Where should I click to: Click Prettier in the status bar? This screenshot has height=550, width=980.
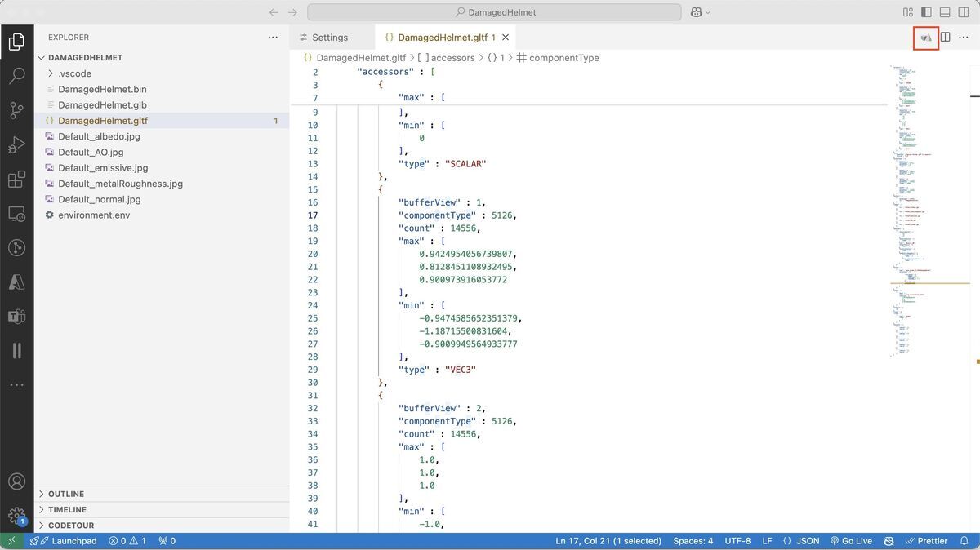click(x=926, y=541)
